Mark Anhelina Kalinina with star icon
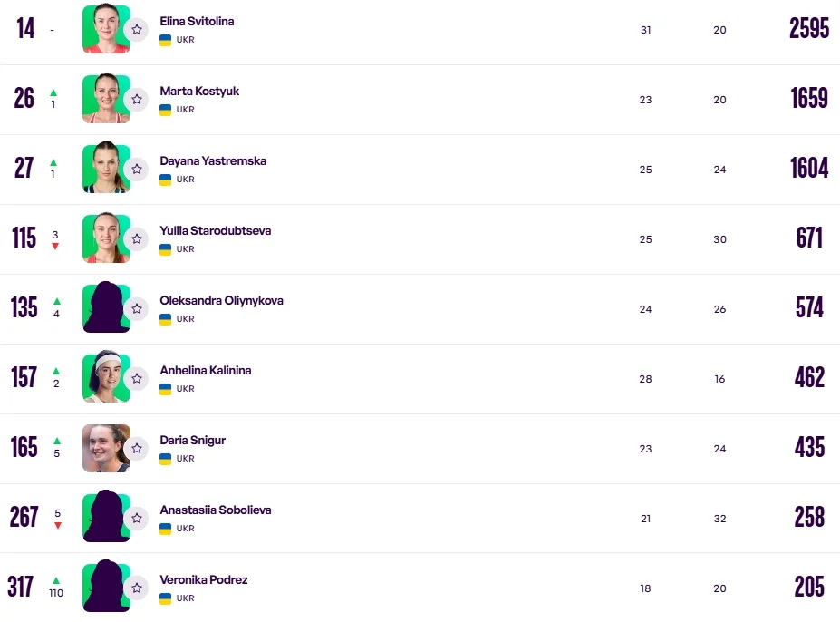This screenshot has height=622, width=840. click(x=137, y=379)
